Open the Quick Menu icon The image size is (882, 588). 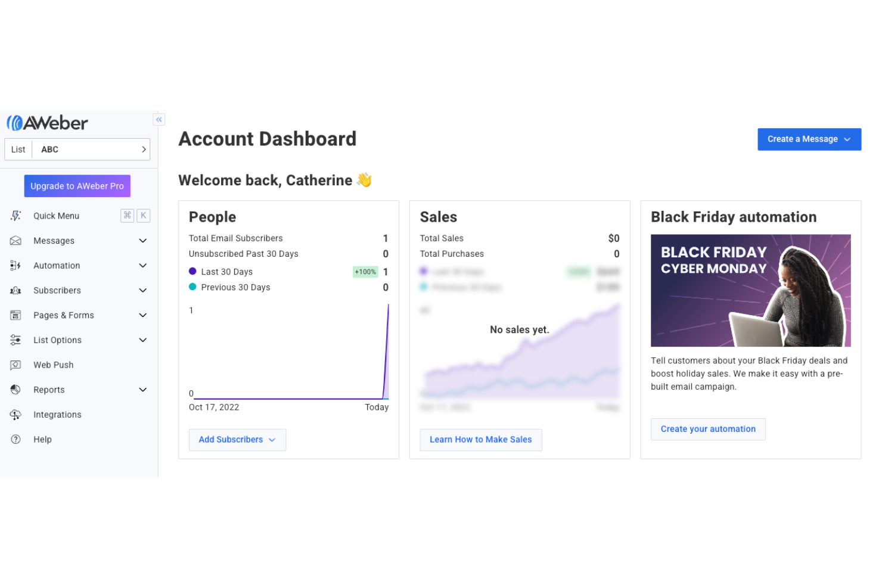pyautogui.click(x=15, y=215)
